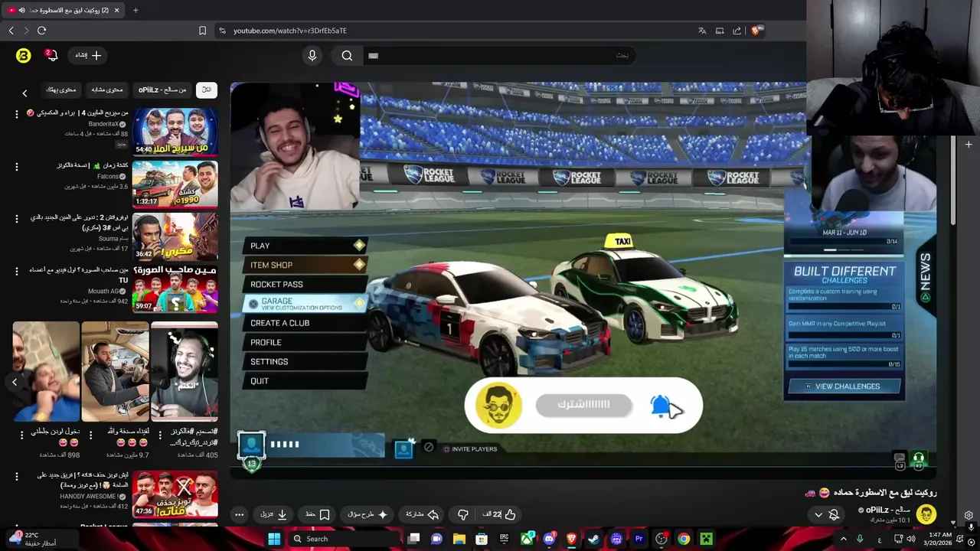Open the 47:36 HANDODY AWESOME thumbnail

pos(175,494)
